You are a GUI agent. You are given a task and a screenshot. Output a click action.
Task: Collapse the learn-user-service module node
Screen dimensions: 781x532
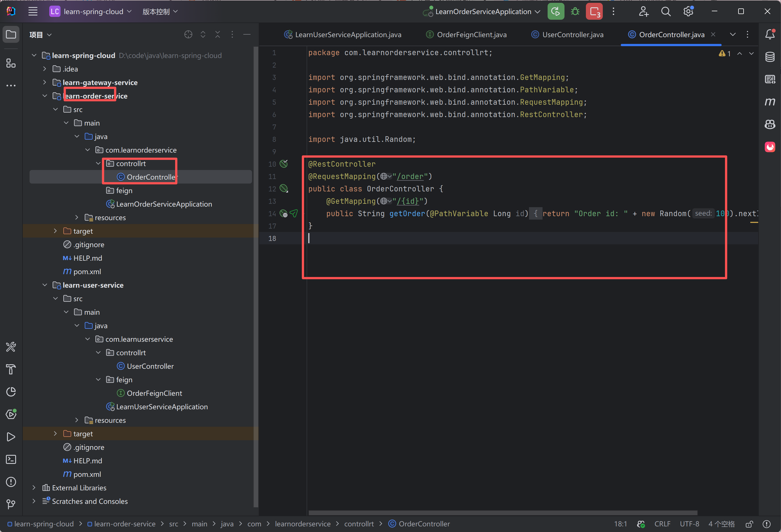[45, 285]
